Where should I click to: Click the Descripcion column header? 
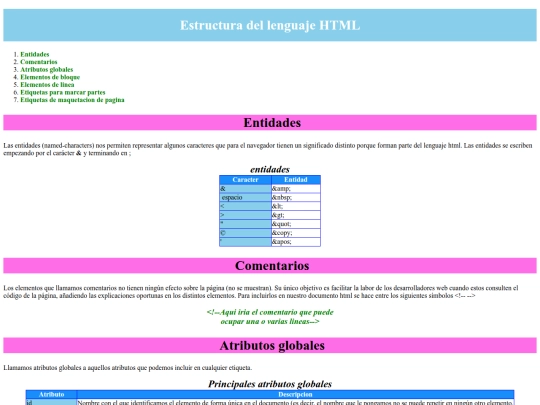295,394
